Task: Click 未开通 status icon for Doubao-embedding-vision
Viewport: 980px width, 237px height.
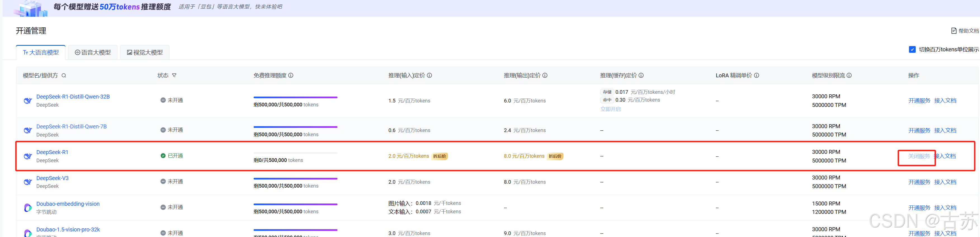Action: 163,207
